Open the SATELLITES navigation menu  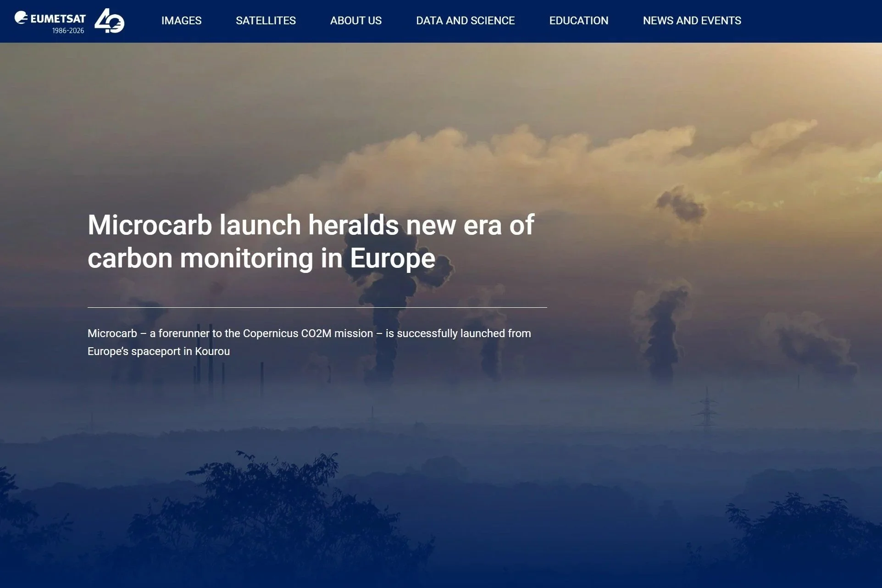point(266,21)
